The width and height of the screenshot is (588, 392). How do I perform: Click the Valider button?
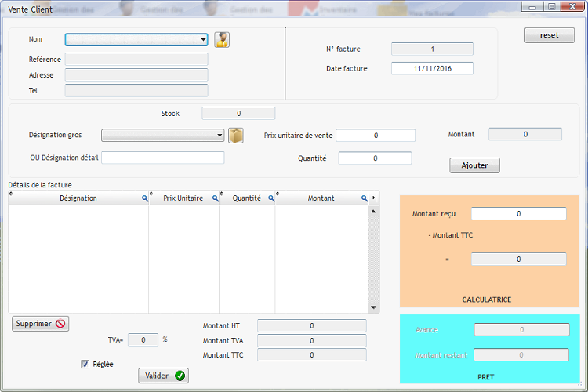[163, 376]
